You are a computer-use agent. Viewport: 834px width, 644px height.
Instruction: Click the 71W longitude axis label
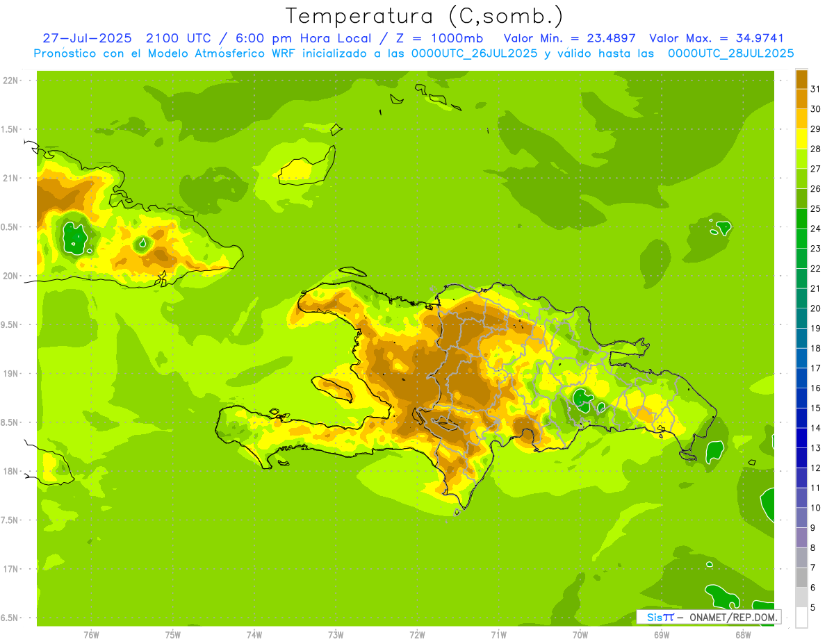pos(498,634)
